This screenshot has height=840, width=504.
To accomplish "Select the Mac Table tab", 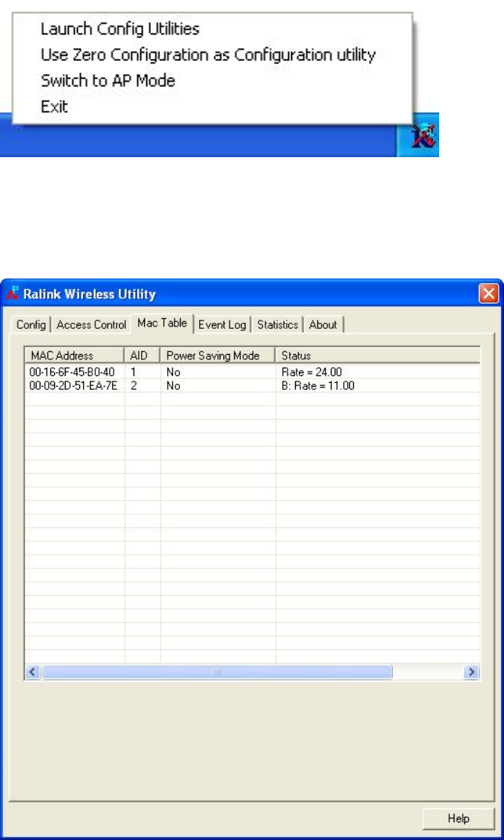I will coord(162,323).
